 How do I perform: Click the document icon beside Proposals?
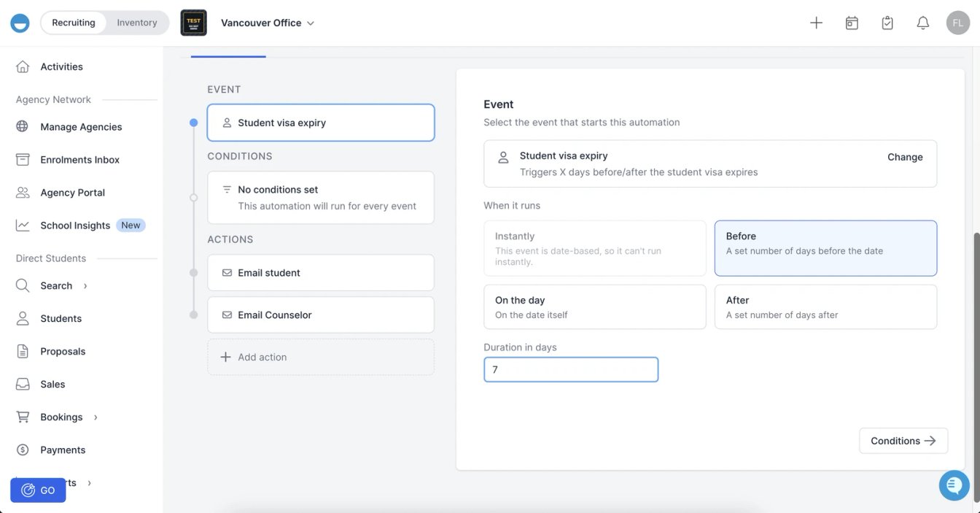tap(23, 351)
